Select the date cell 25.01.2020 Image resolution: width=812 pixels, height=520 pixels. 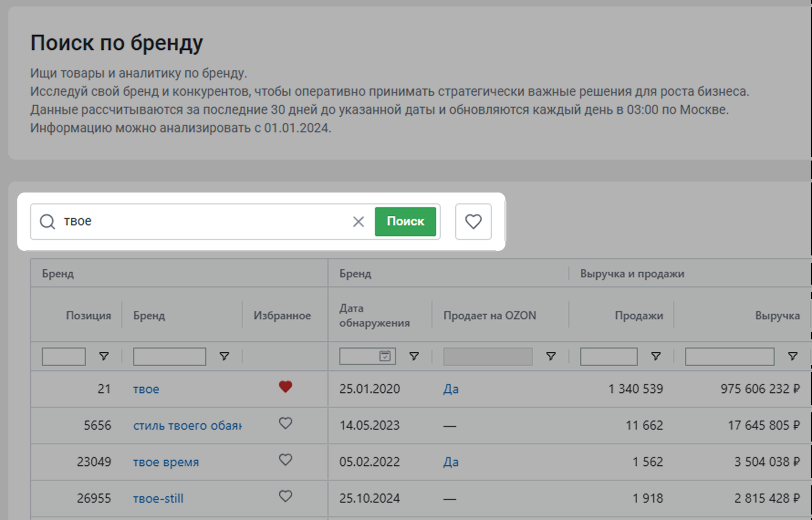tap(370, 389)
